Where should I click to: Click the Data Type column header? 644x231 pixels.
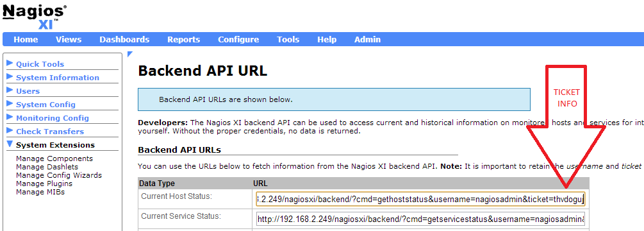coord(157,184)
